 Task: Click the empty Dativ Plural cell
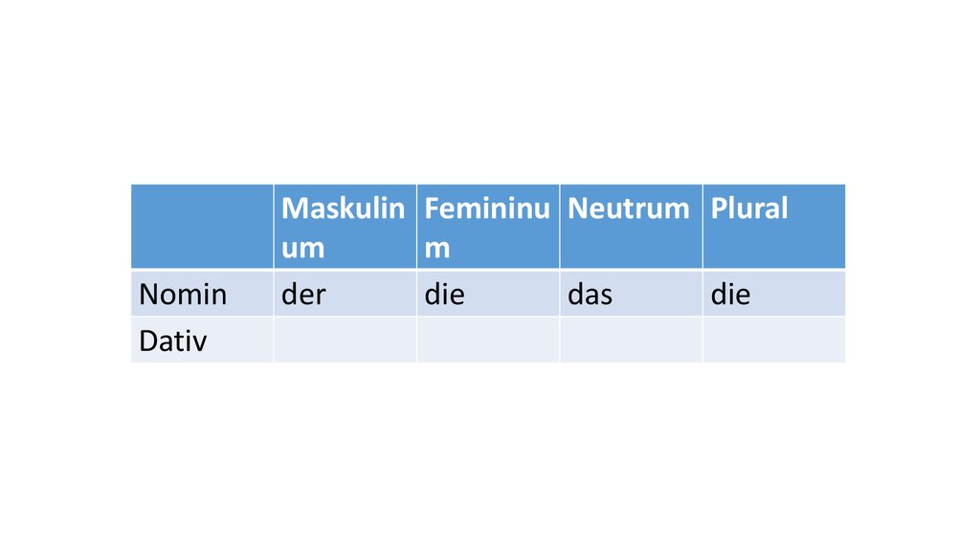(773, 340)
